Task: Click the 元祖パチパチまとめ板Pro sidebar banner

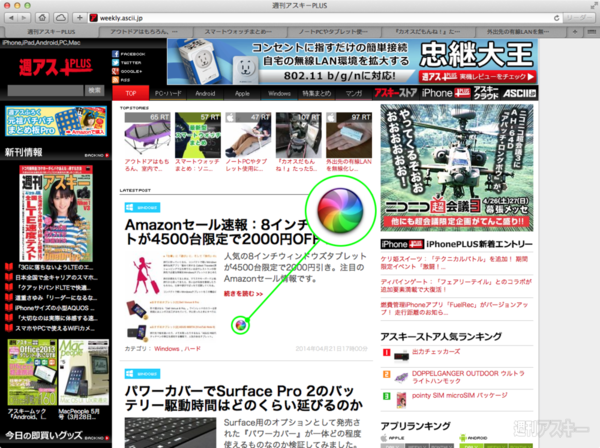Action: pos(56,121)
